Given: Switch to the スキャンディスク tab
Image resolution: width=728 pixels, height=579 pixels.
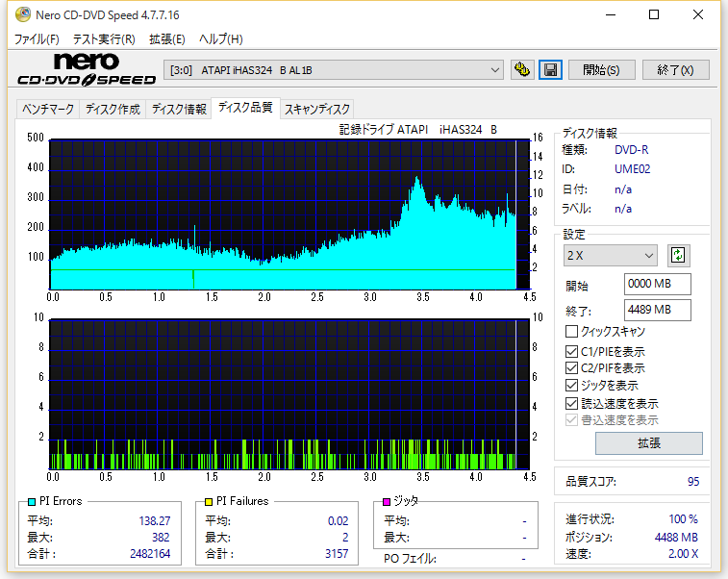Looking at the screenshot, I should tap(317, 109).
